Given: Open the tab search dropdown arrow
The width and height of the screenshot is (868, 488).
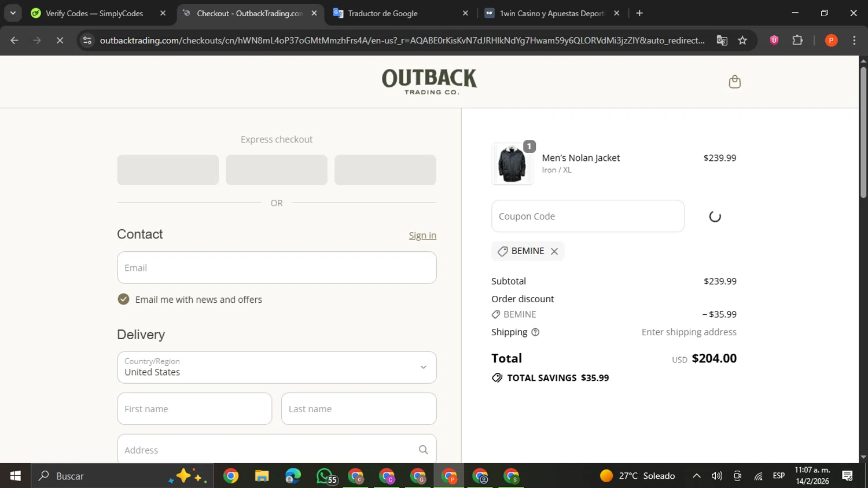Looking at the screenshot, I should pyautogui.click(x=13, y=13).
